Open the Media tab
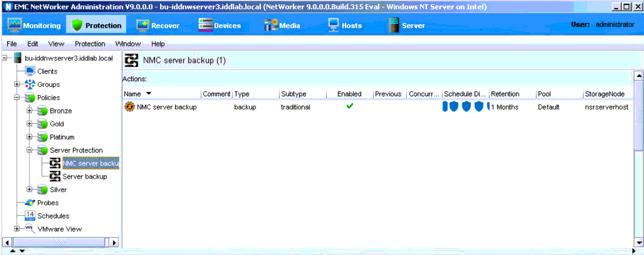 282,25
